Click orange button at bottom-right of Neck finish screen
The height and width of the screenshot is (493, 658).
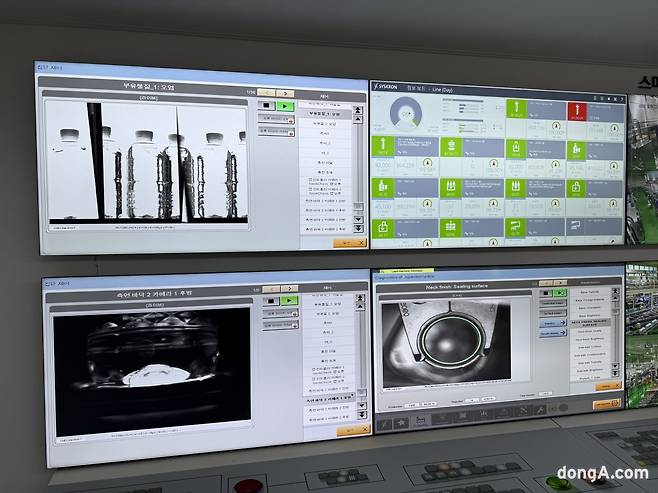[607, 404]
